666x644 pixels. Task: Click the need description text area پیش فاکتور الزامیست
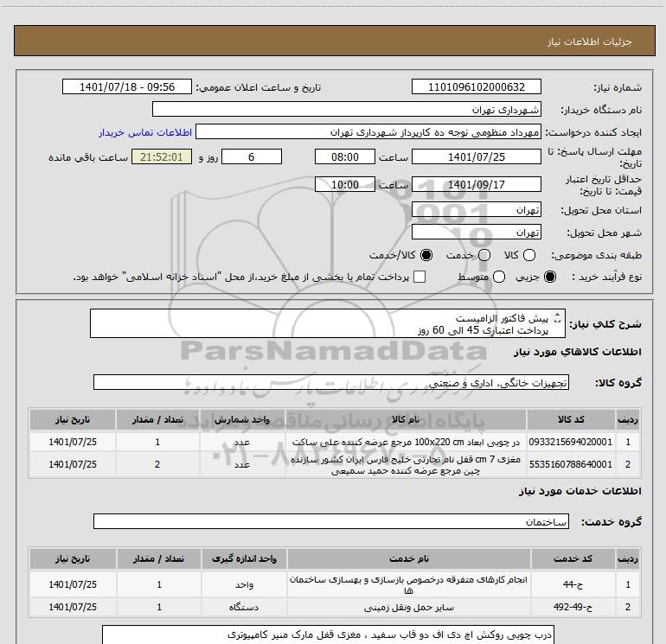tap(328, 323)
